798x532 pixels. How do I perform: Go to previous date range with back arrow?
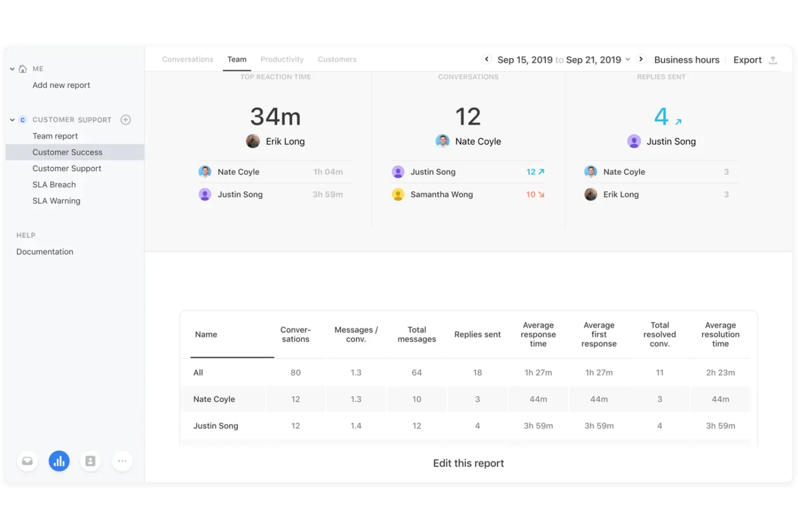tap(486, 59)
